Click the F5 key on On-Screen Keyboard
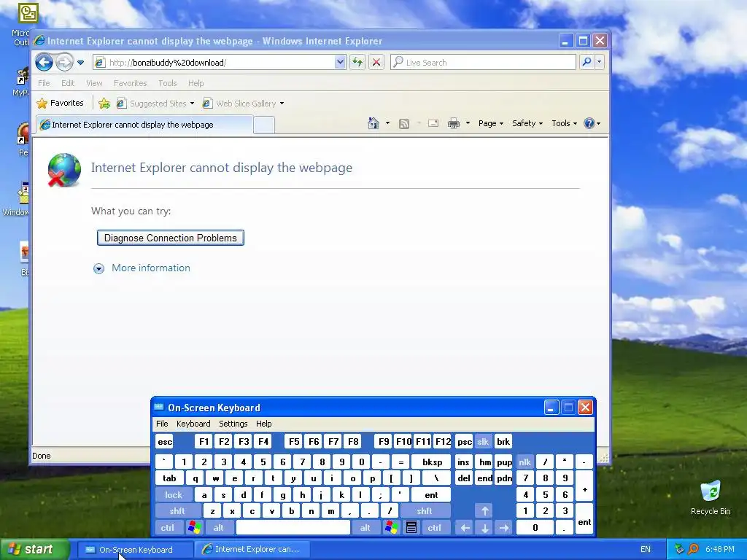This screenshot has height=560, width=747. 294,442
